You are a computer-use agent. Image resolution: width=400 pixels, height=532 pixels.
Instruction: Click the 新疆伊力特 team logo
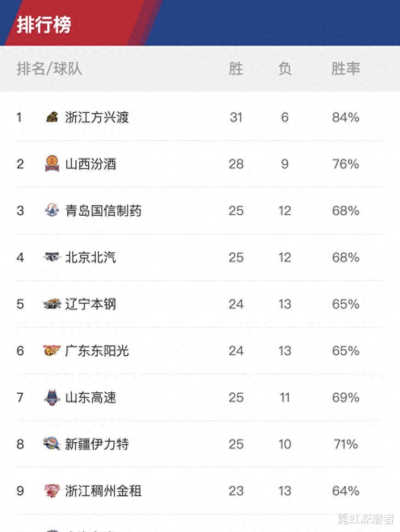[52, 444]
